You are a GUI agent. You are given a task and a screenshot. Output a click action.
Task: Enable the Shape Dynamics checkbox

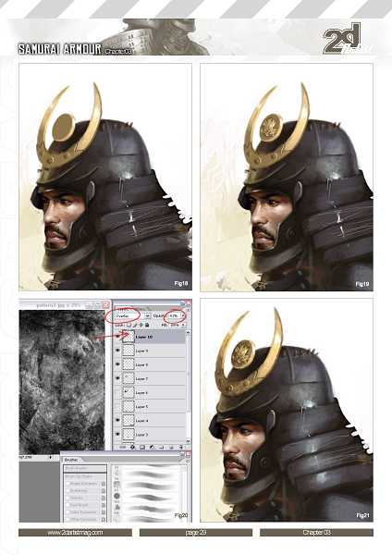tap(67, 484)
